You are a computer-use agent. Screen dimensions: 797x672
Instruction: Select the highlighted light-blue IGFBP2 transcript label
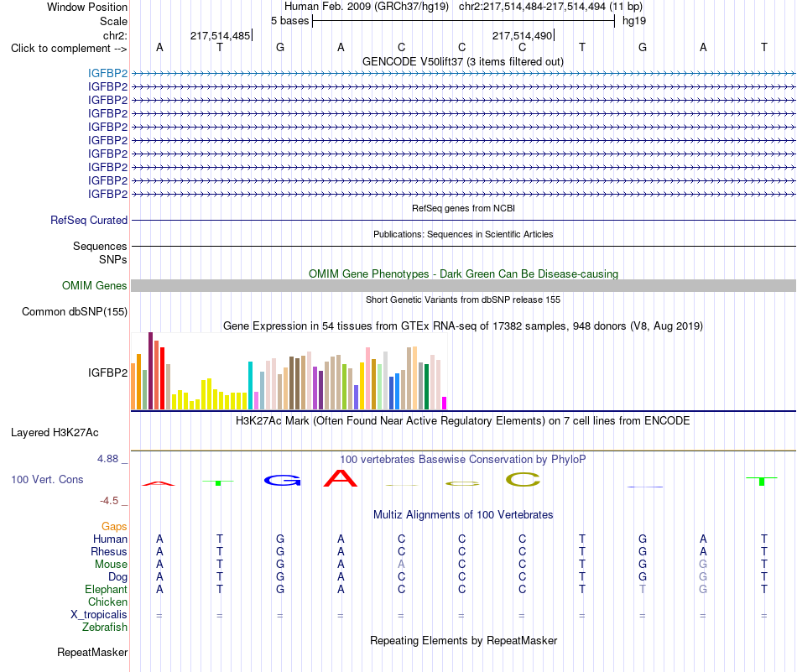pos(107,73)
